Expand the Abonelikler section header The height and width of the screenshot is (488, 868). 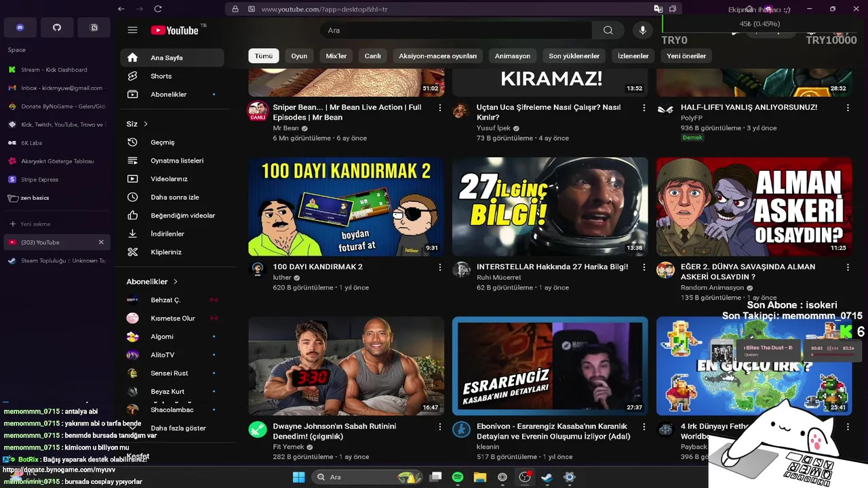[x=152, y=281]
